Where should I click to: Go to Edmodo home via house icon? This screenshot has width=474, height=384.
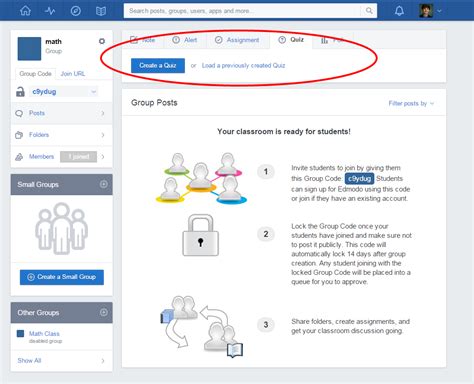[x=25, y=11]
